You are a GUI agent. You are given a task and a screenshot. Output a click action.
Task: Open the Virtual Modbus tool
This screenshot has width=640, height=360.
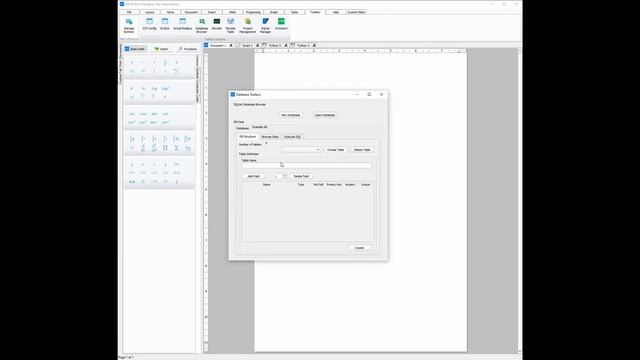coord(182,24)
